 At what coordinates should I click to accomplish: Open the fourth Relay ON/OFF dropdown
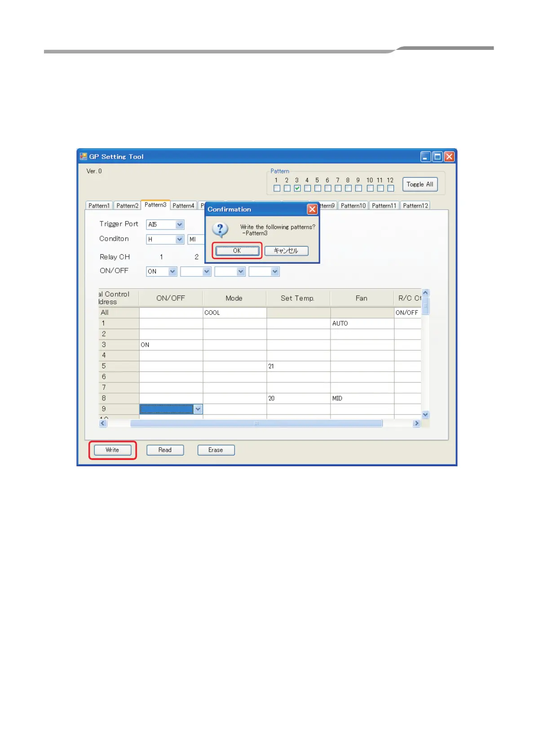[x=275, y=271]
